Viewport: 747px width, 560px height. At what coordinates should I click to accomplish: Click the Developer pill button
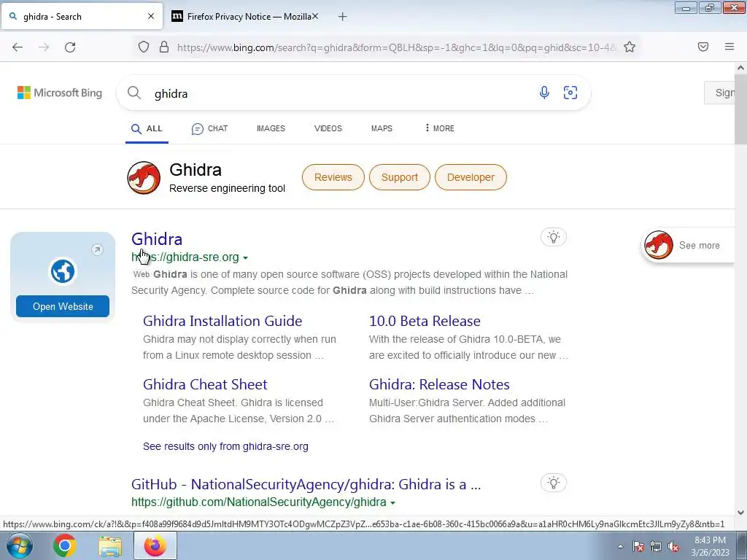click(x=471, y=177)
